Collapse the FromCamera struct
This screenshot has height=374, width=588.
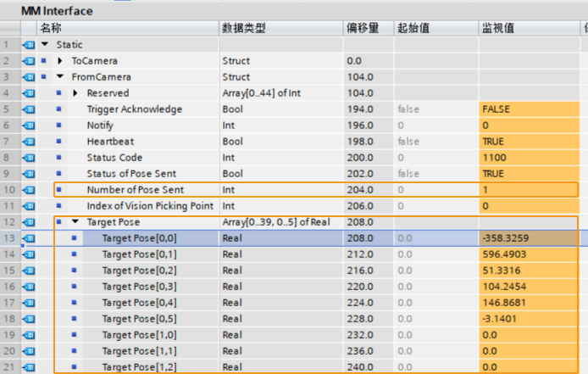[60, 76]
